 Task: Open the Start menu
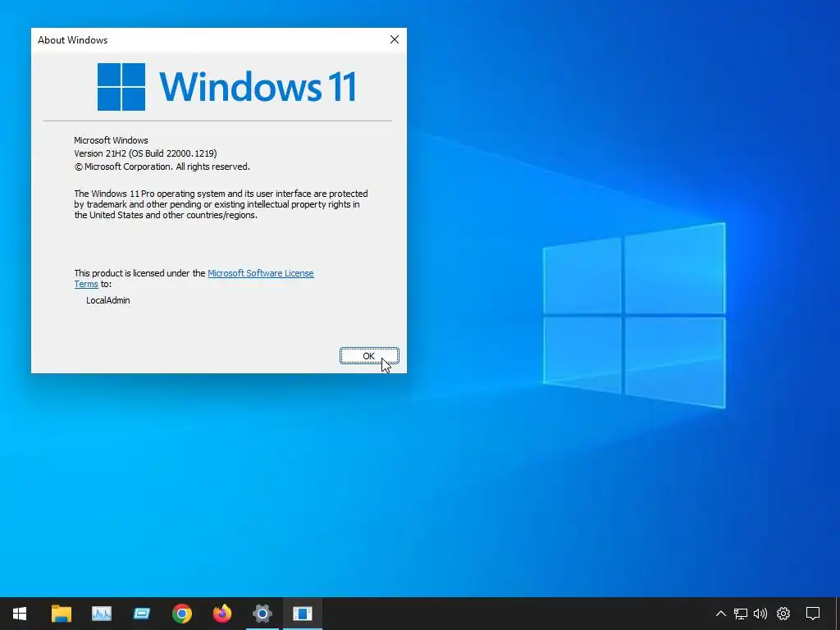pos(20,614)
